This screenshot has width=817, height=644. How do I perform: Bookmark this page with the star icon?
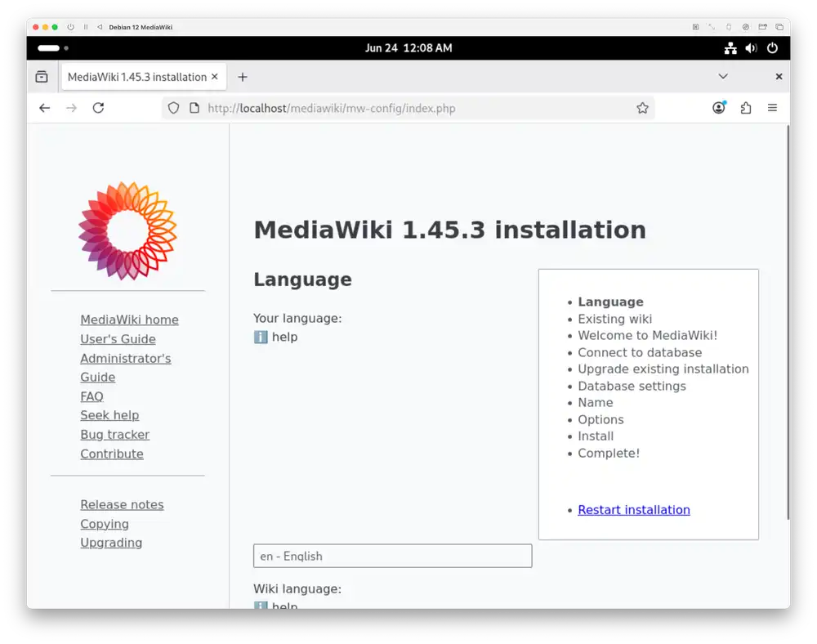[642, 108]
